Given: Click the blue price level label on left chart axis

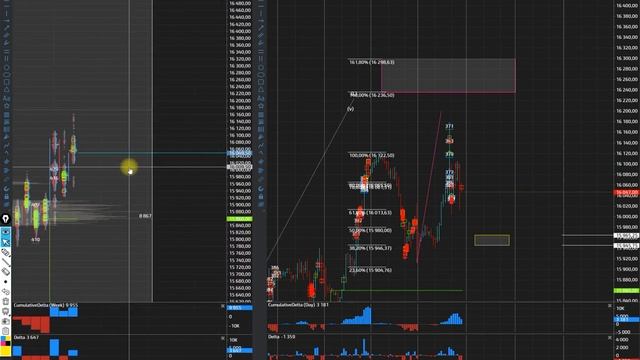Looking at the screenshot, I should [x=239, y=153].
